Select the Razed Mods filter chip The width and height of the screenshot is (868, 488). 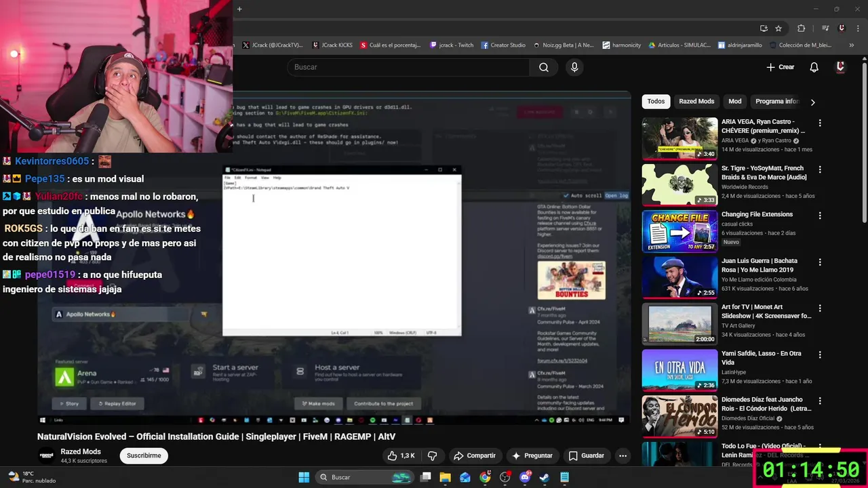coord(696,101)
